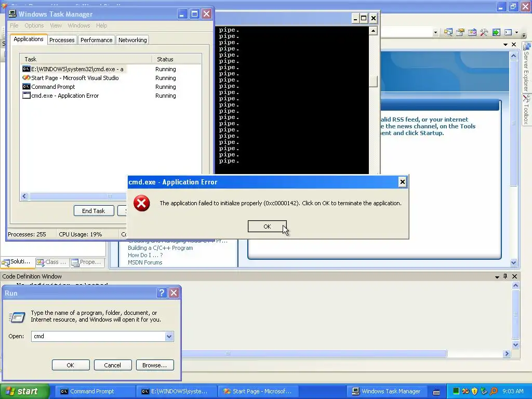Click the Status column header
532x399 pixels.
coord(177,59)
